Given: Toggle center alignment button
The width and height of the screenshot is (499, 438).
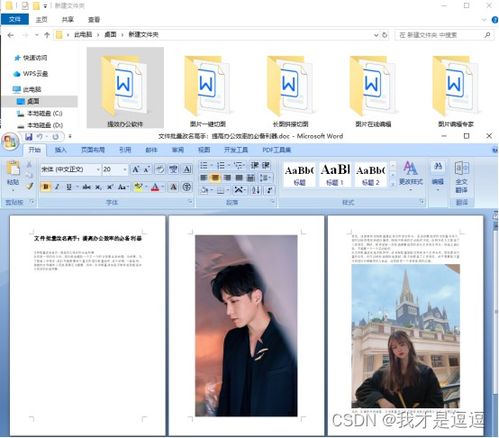Looking at the screenshot, I should [x=215, y=178].
